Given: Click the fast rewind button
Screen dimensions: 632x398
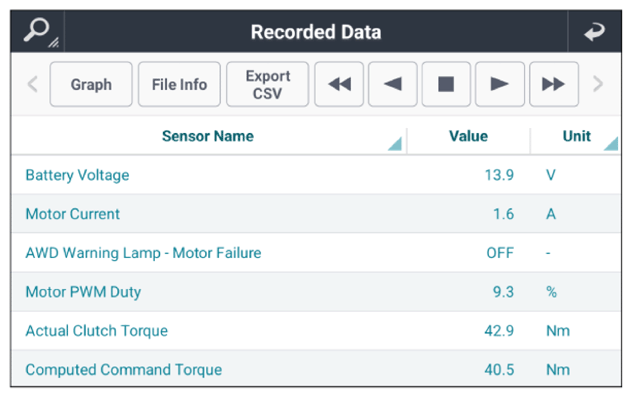Looking at the screenshot, I should coord(339,84).
